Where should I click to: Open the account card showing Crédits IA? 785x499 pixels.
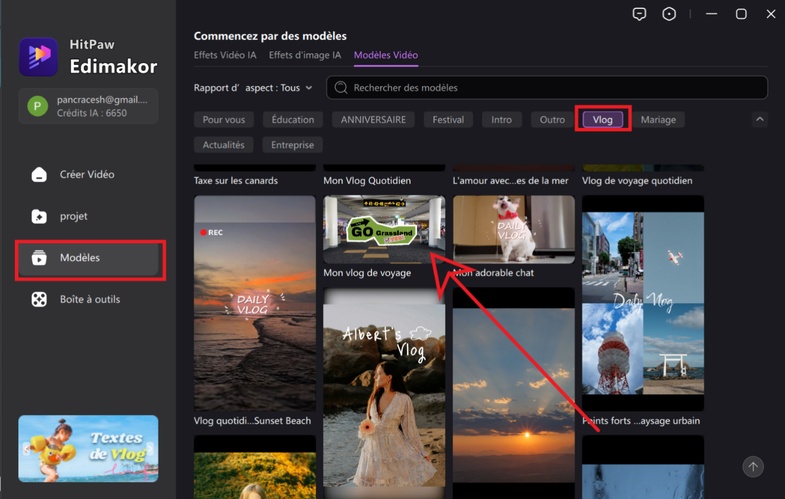tap(89, 106)
